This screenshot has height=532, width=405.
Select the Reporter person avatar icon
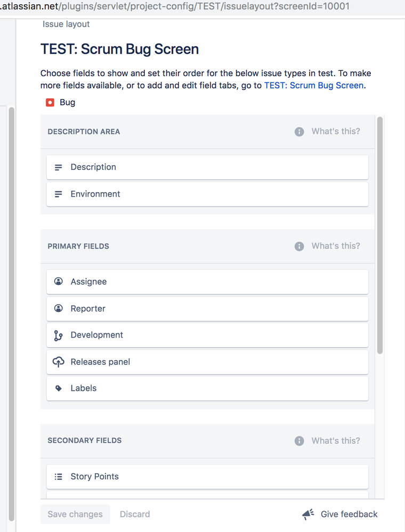click(58, 308)
